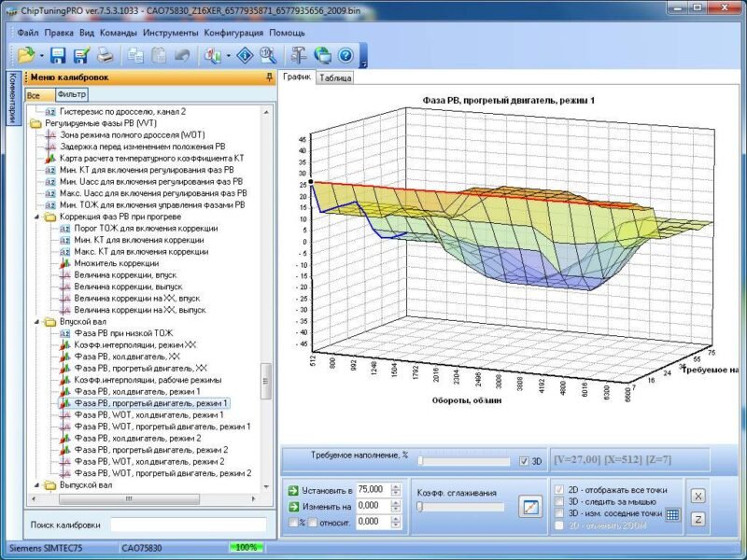Viewport: 747px width, 560px height.
Task: Open the 'Инструменты' menu
Action: [172, 32]
